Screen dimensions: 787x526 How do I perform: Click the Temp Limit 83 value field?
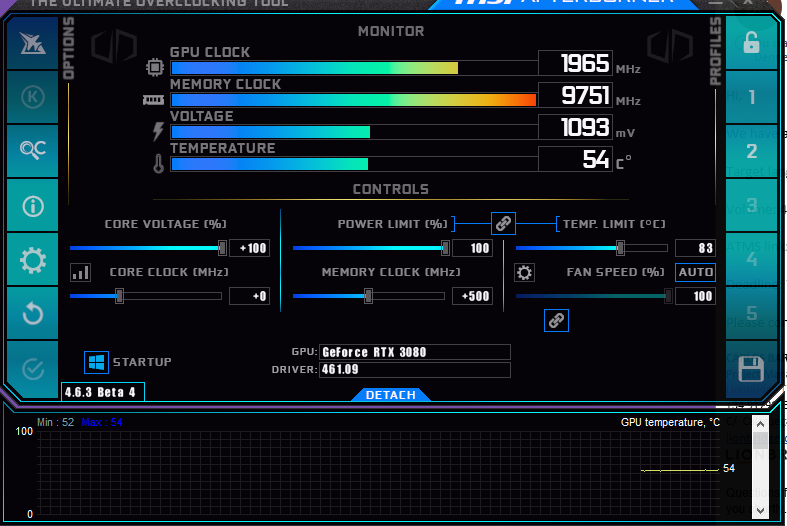click(695, 248)
